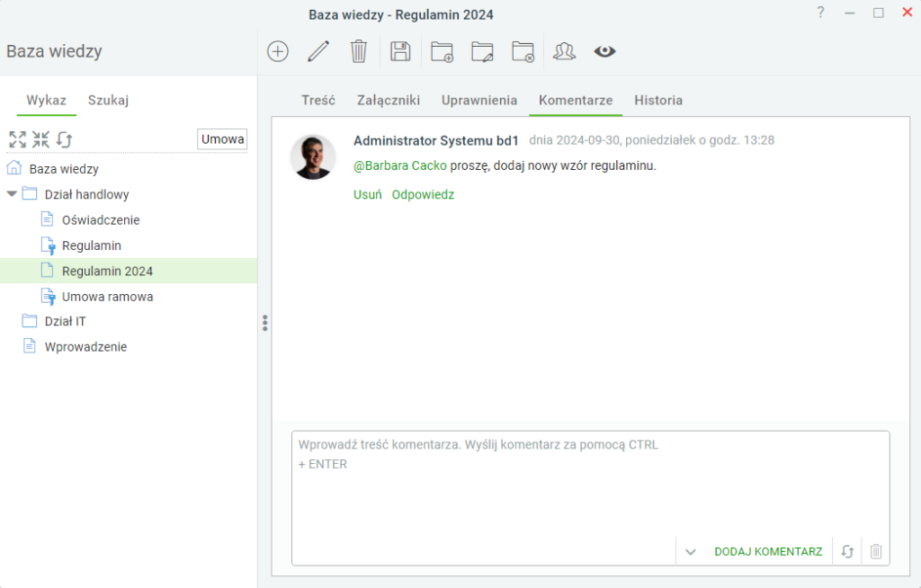Click the DODAJ KOMENTARZ button

[x=768, y=551]
